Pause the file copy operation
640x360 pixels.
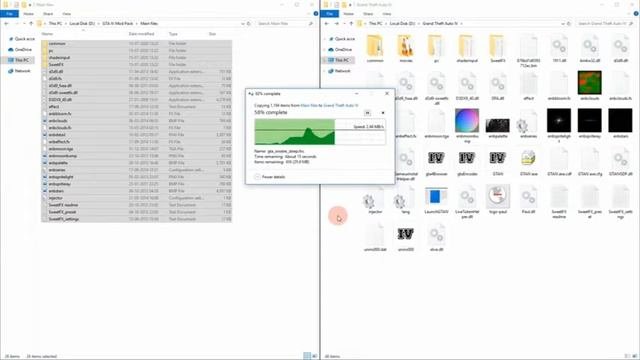pos(367,113)
